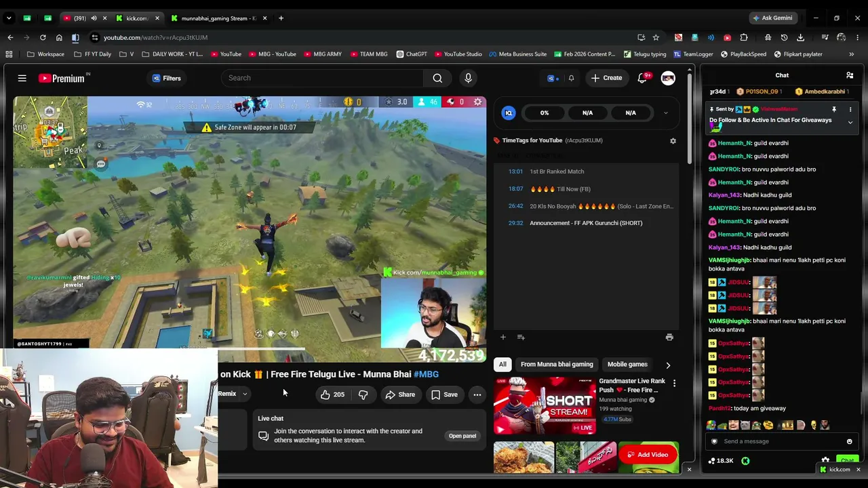Open the YouTube Studio bookmark
868x488 pixels.
tap(458, 54)
